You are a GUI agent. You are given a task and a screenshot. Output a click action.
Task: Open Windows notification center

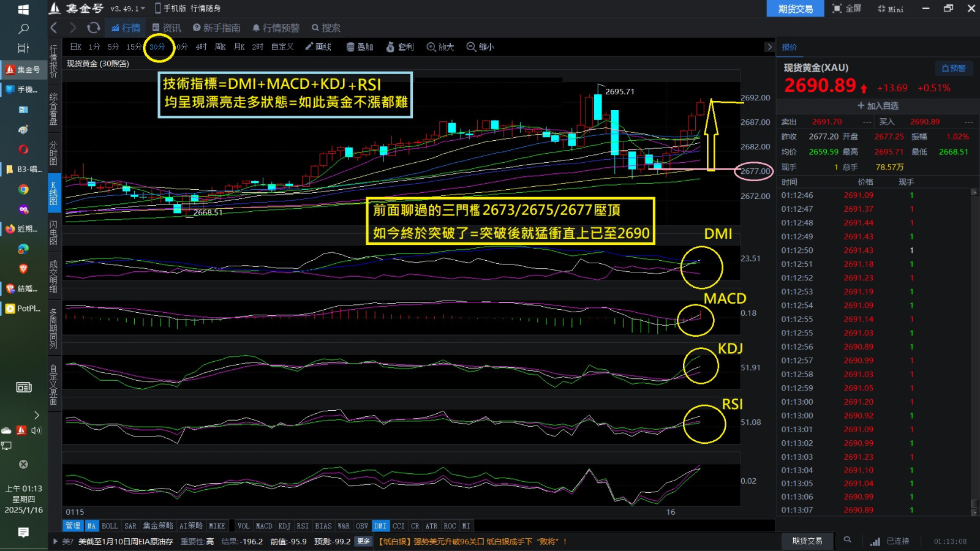click(23, 533)
